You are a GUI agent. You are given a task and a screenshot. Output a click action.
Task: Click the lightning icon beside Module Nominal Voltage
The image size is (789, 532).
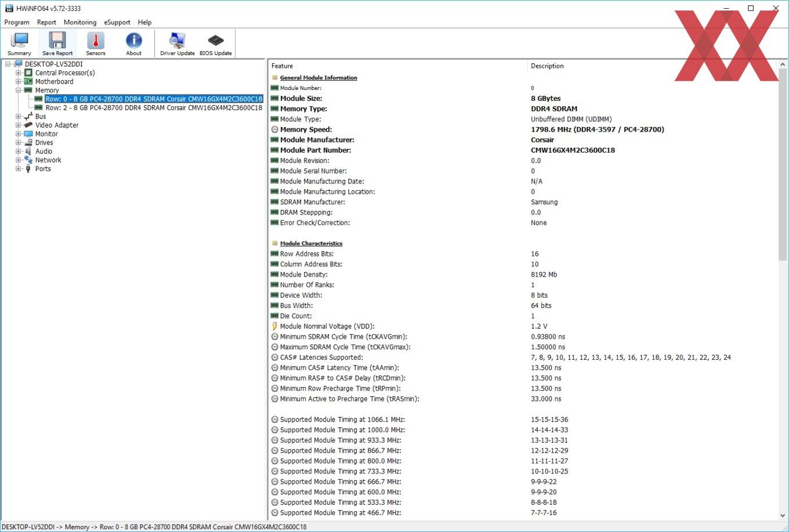(x=275, y=326)
